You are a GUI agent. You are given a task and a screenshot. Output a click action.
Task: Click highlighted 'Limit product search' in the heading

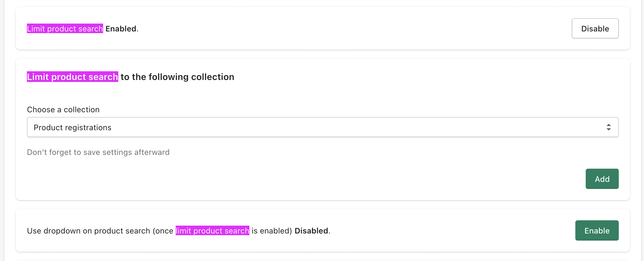click(x=73, y=77)
